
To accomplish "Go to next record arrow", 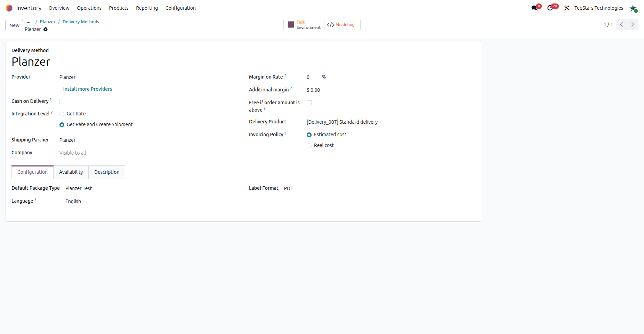I will pos(633,24).
